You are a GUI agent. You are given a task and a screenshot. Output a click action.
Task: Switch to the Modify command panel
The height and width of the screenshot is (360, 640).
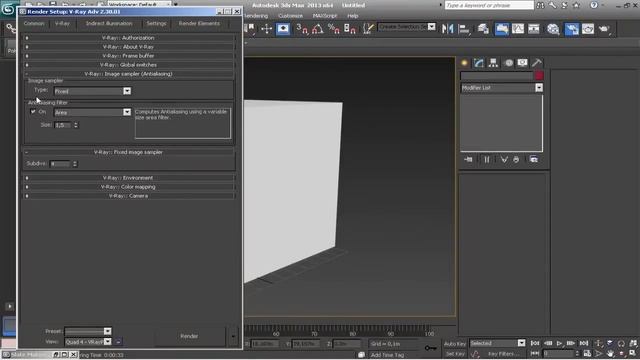479,62
